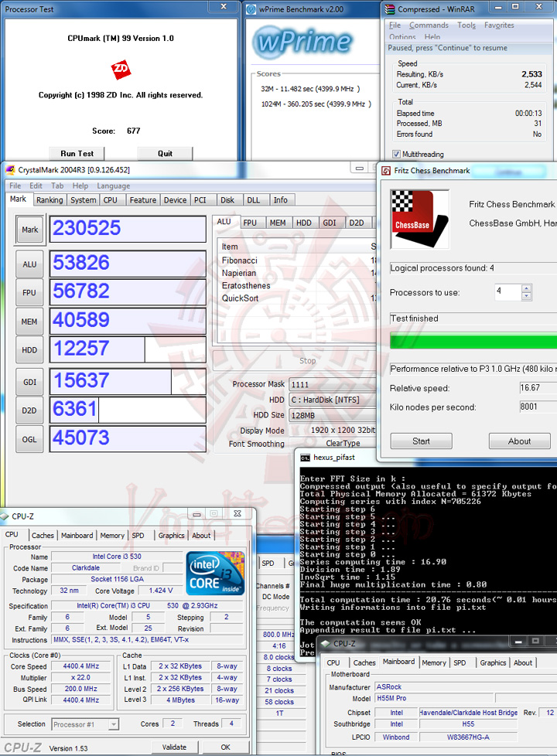This screenshot has height=756, width=557.
Task: Click Run Test in Processor Test window
Action: (77, 153)
